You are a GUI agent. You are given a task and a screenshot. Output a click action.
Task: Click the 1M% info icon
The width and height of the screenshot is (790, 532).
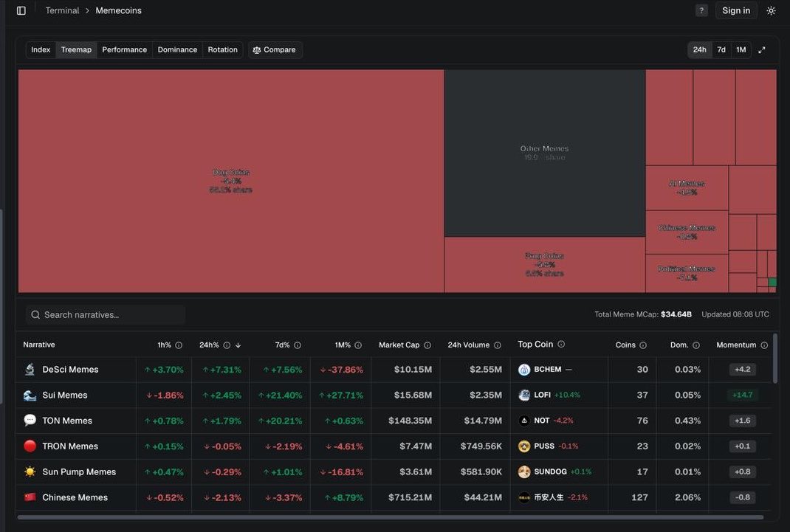pyautogui.click(x=358, y=345)
